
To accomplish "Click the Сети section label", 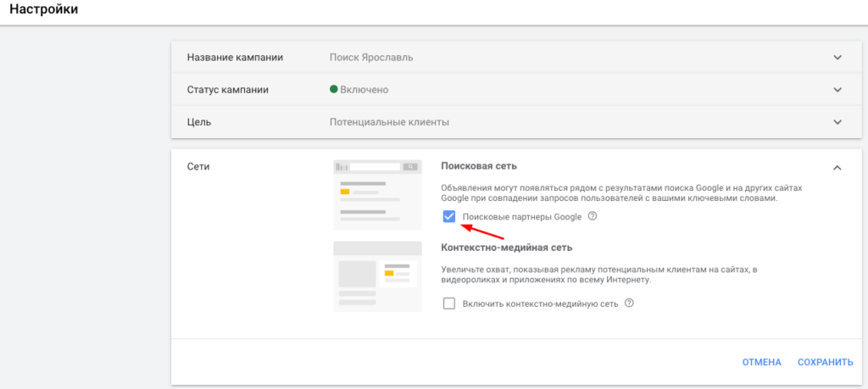I will coord(198,166).
